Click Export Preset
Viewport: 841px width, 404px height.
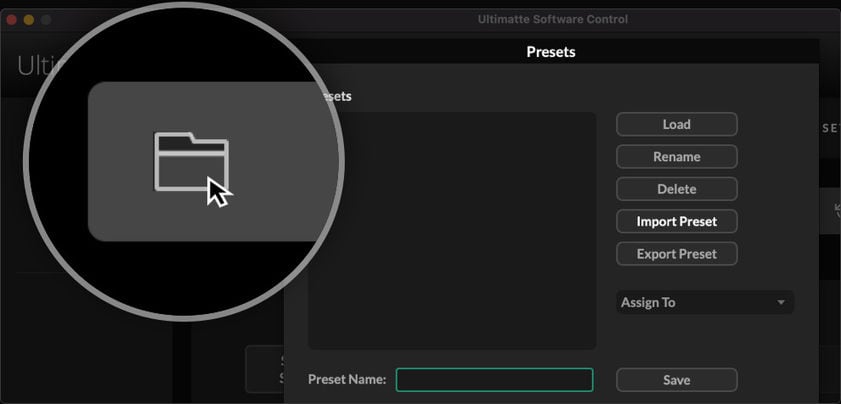(x=676, y=253)
